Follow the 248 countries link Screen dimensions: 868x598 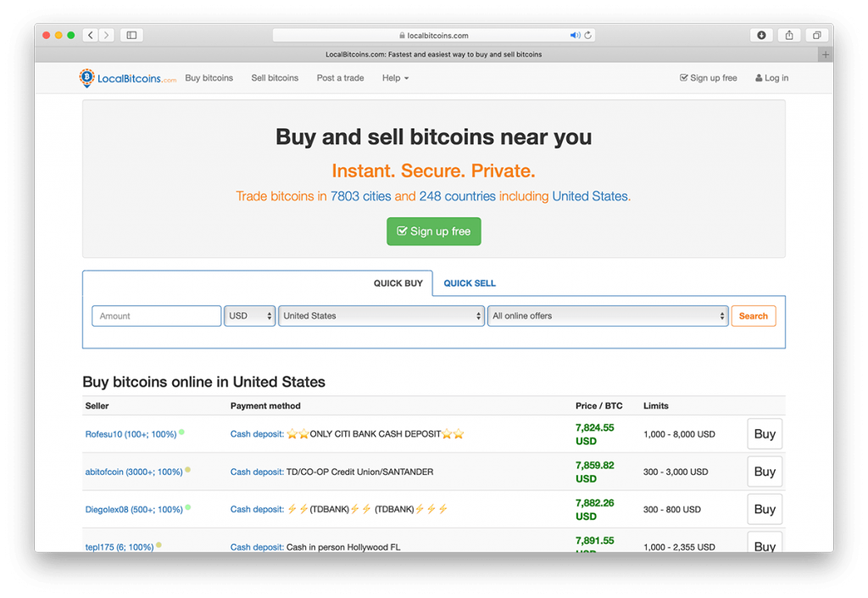tap(457, 197)
